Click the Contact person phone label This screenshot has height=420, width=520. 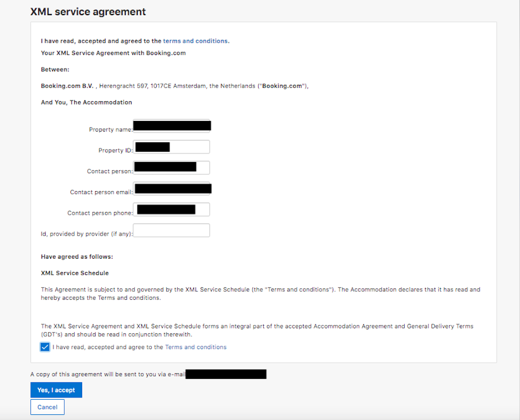pos(100,213)
